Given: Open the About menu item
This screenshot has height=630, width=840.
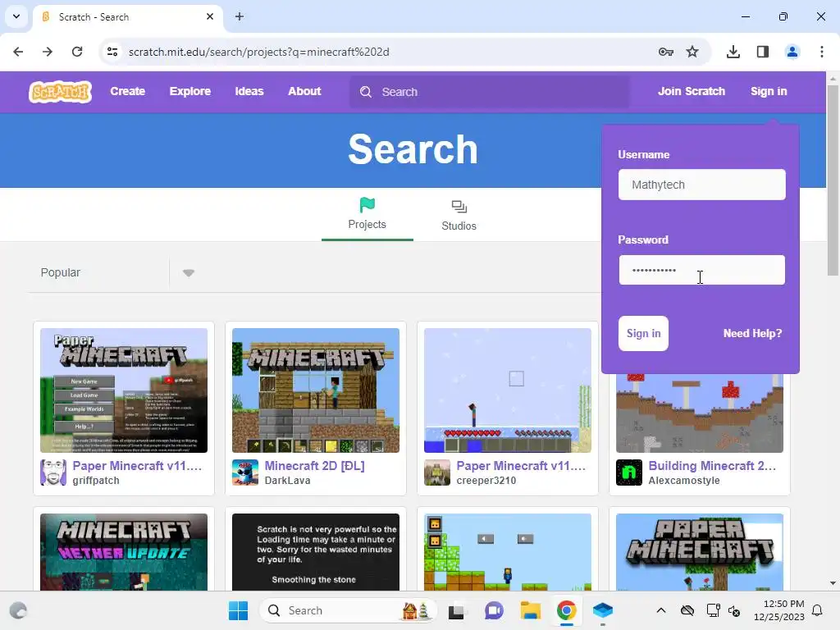Looking at the screenshot, I should click(x=304, y=92).
